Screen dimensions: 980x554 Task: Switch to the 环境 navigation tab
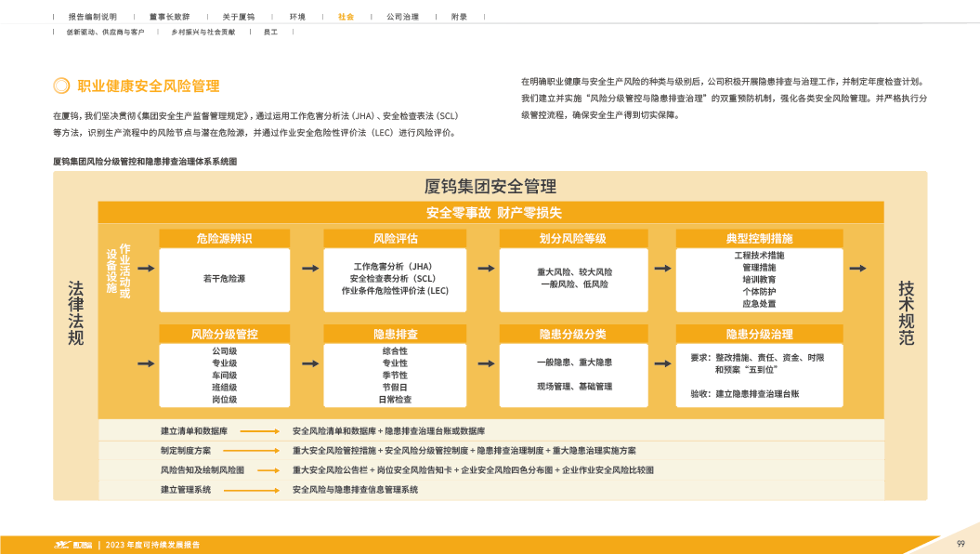(x=297, y=17)
